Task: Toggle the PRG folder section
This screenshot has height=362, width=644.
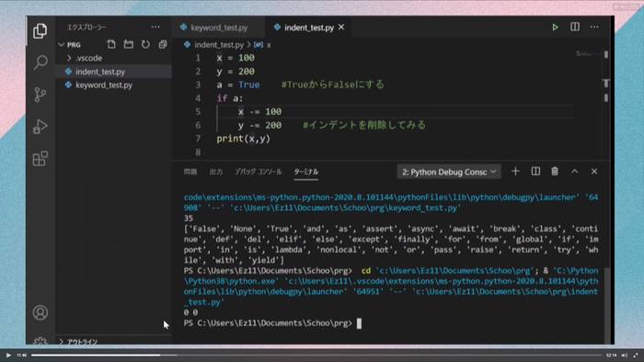Action: (70, 44)
